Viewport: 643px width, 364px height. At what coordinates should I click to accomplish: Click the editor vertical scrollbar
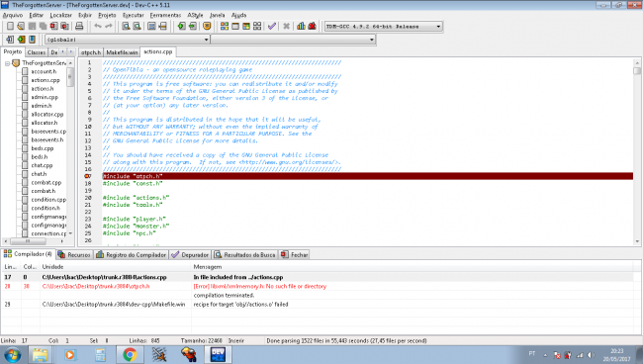(x=637, y=151)
